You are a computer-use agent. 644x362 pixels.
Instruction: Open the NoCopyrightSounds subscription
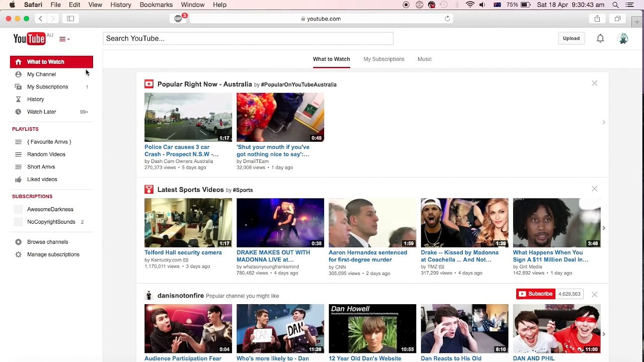point(51,222)
